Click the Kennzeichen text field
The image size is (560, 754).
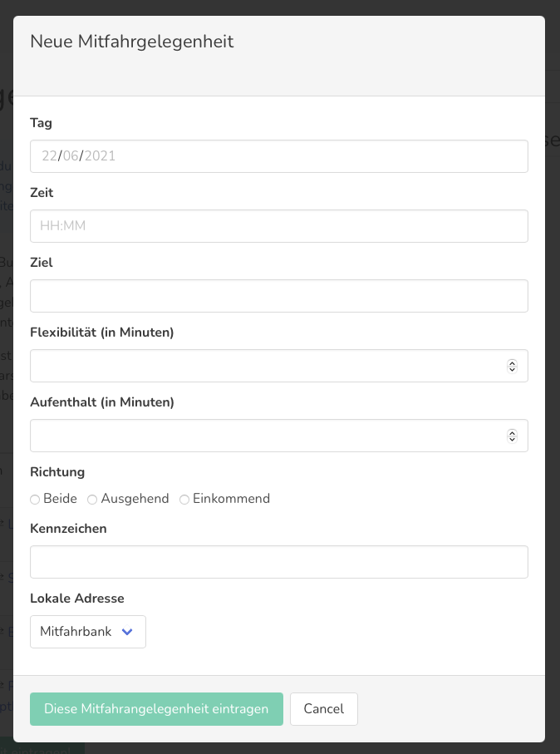point(278,562)
